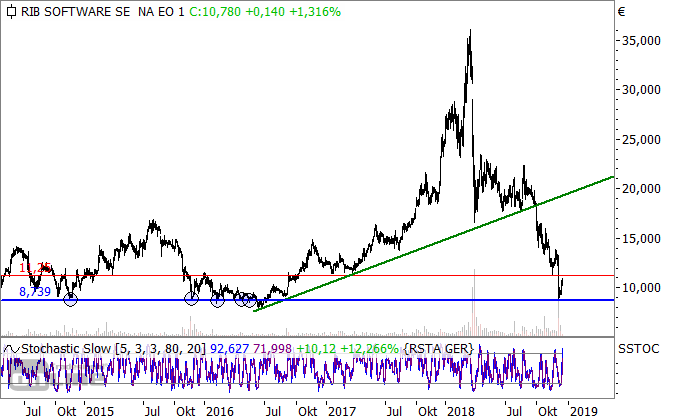Select the RIB SOFTWARE SE title text
Image resolution: width=680 pixels, height=420 pixels.
[x=75, y=12]
